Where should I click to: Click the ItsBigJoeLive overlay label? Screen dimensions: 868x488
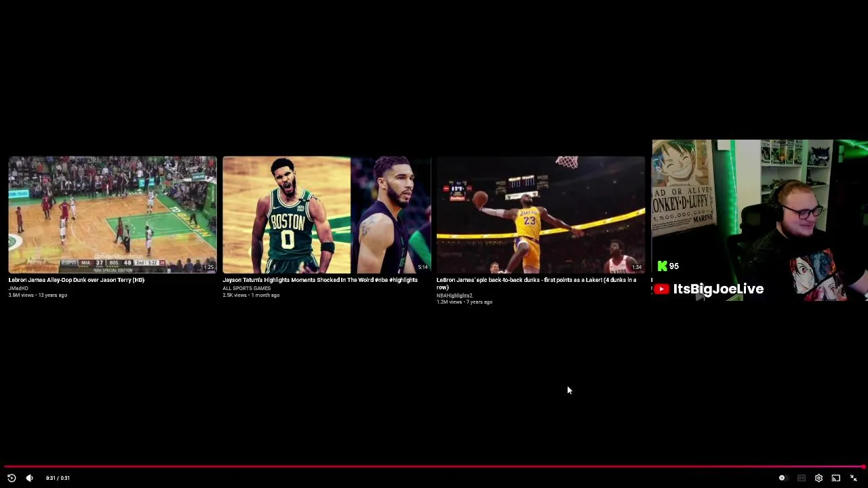point(718,289)
